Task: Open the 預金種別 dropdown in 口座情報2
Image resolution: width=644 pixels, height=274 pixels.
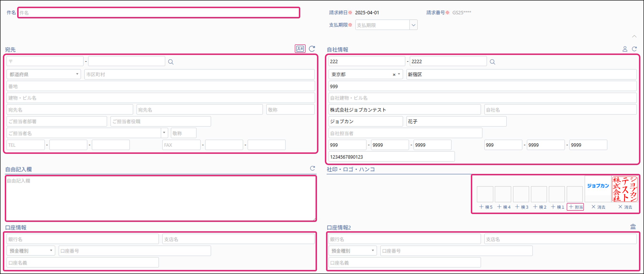Action: point(353,251)
